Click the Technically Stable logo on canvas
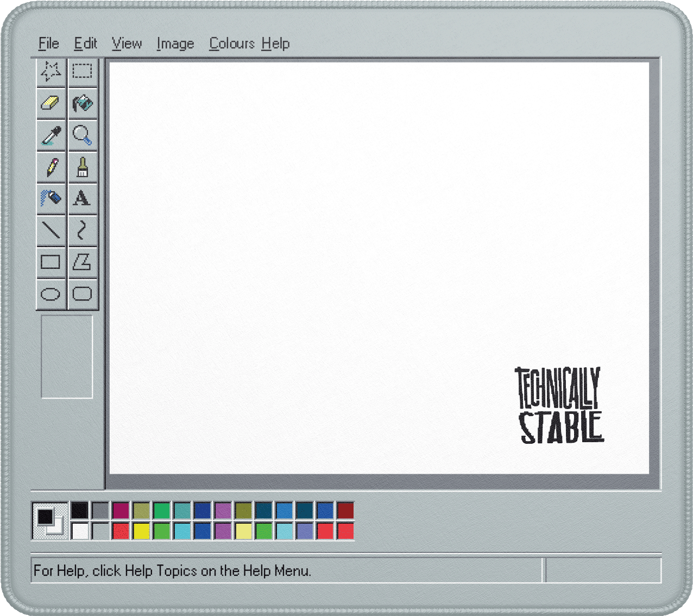 click(x=559, y=405)
